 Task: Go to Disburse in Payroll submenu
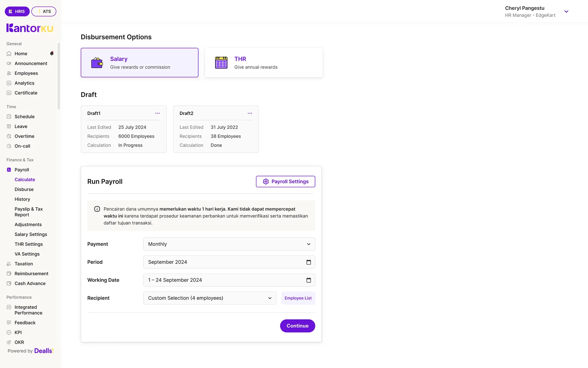click(x=24, y=189)
